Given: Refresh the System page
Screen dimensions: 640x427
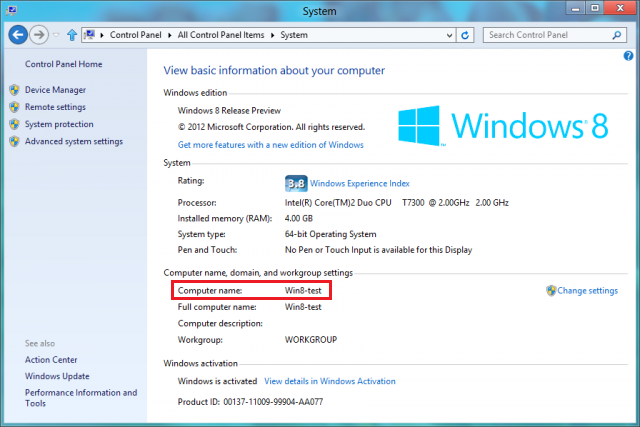Looking at the screenshot, I should pyautogui.click(x=465, y=35).
